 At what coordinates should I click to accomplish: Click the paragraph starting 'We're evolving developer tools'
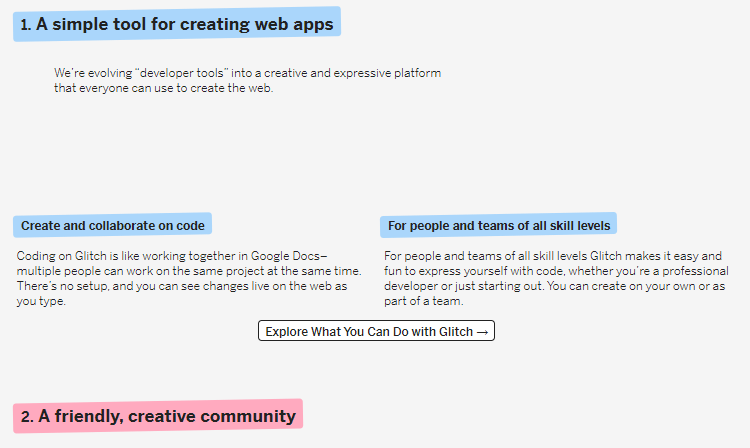coord(247,80)
